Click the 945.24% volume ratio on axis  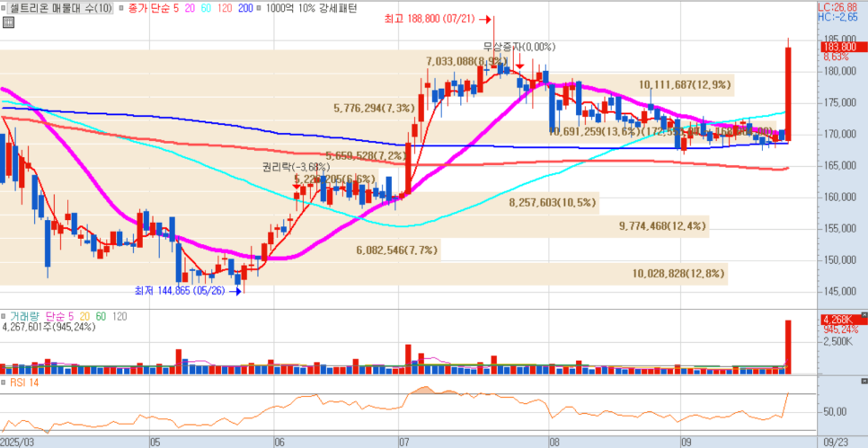[841, 329]
